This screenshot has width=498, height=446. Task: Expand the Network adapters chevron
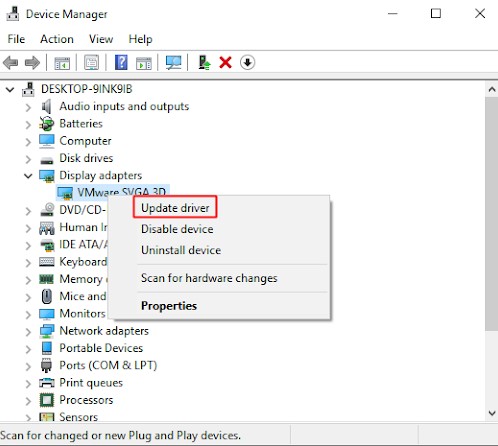click(28, 331)
